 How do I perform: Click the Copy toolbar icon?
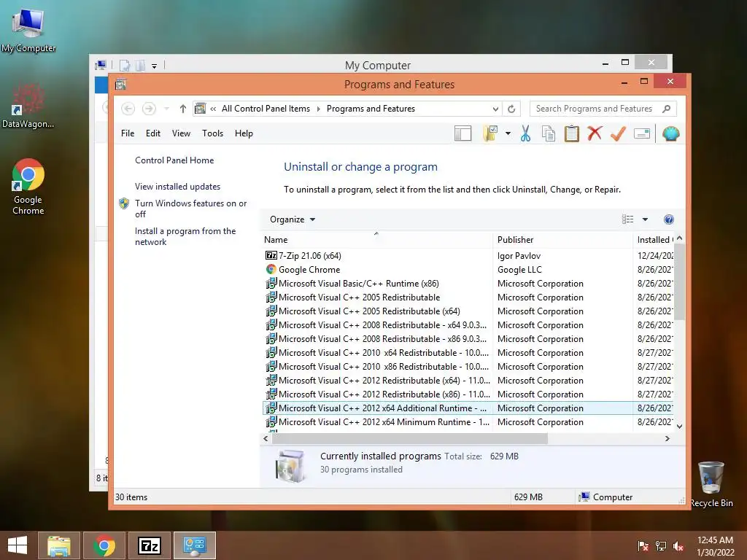tap(549, 134)
